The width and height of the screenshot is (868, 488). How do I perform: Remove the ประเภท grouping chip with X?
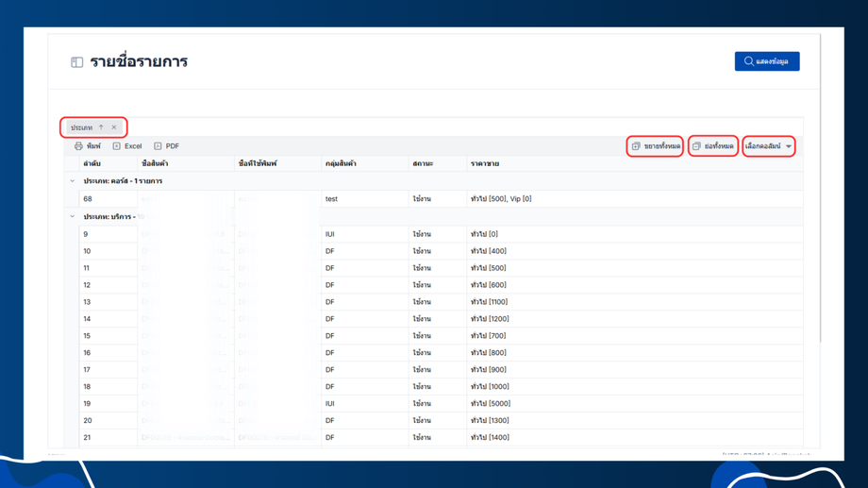[x=114, y=127]
